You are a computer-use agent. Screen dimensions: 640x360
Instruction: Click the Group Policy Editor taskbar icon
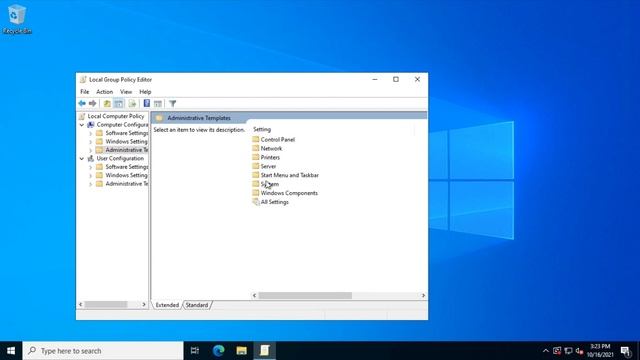264,351
